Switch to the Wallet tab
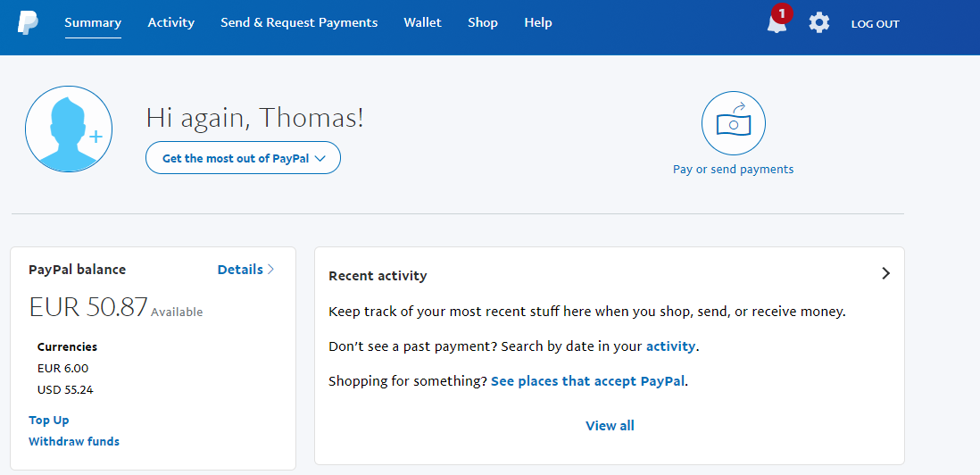The width and height of the screenshot is (980, 475). point(422,22)
